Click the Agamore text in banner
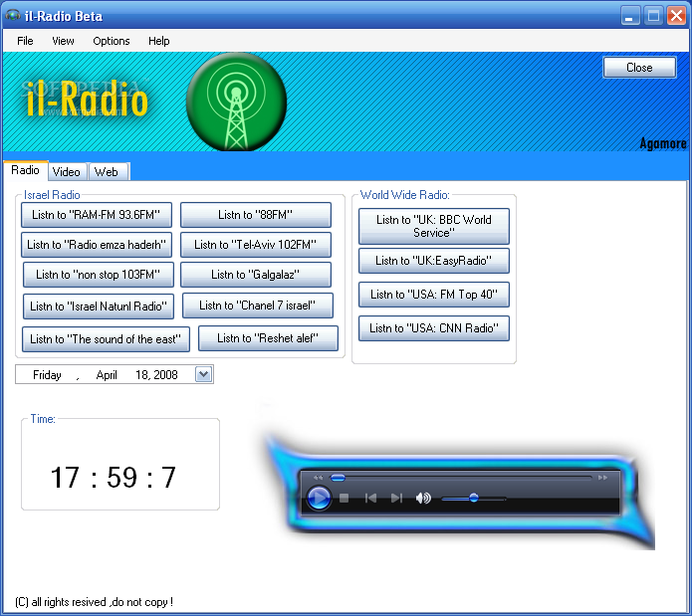 point(663,143)
